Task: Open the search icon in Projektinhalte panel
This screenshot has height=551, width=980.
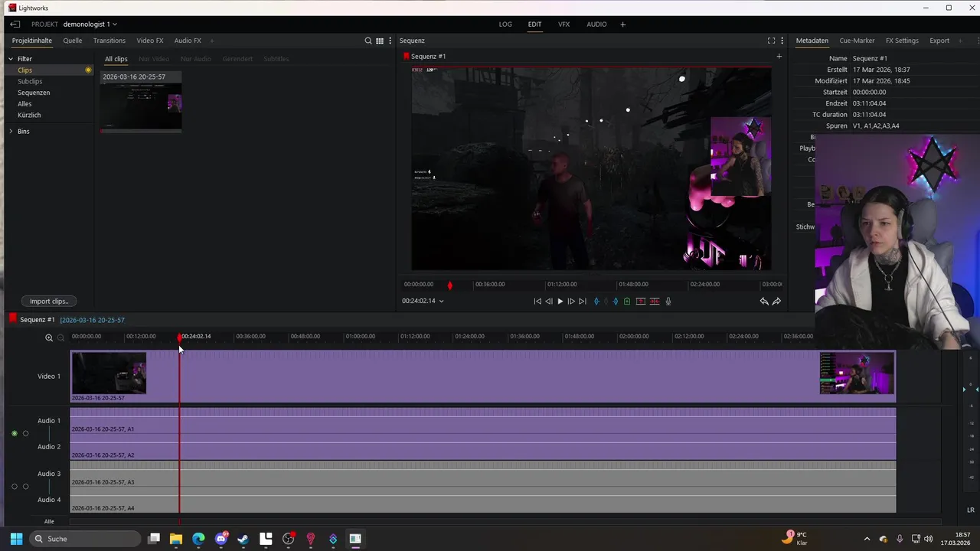Action: [x=368, y=41]
